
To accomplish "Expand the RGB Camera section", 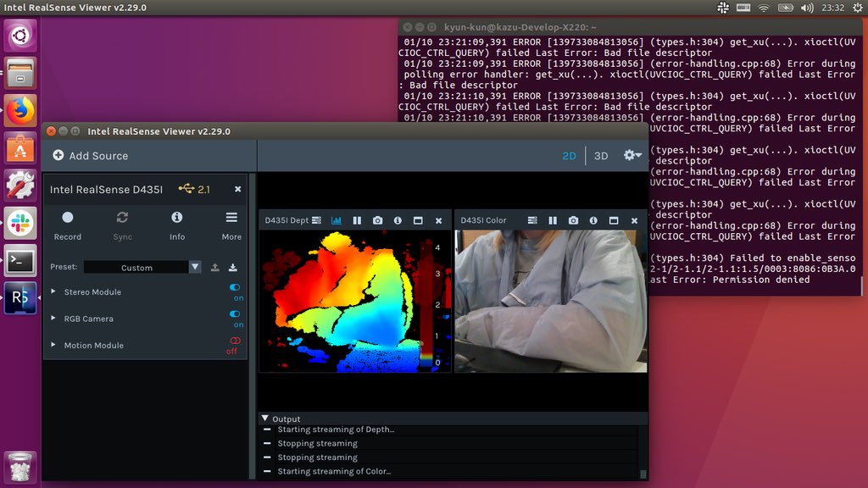I will coord(53,319).
